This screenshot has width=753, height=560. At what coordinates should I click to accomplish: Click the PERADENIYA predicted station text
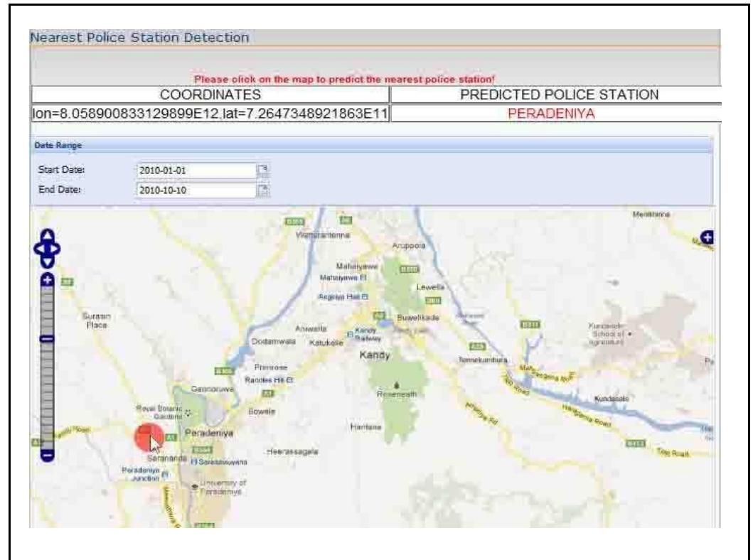(556, 113)
